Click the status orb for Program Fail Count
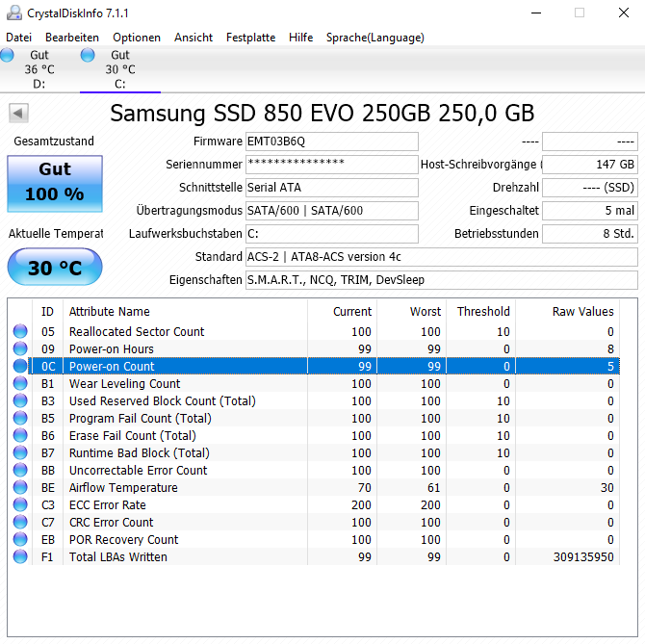 (20, 418)
